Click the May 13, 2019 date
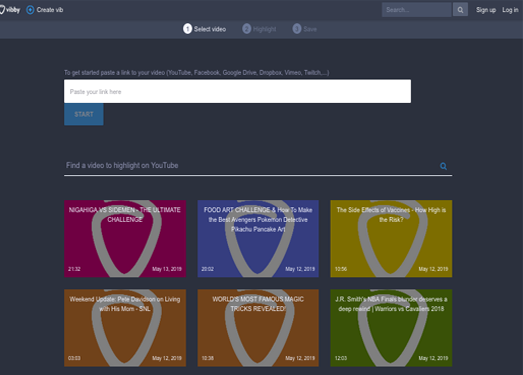 167,269
